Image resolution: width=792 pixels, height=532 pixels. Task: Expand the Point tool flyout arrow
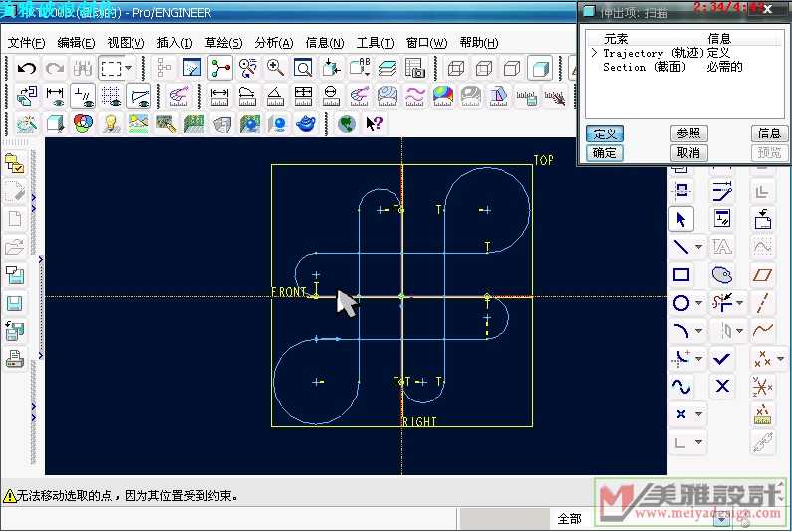698,414
